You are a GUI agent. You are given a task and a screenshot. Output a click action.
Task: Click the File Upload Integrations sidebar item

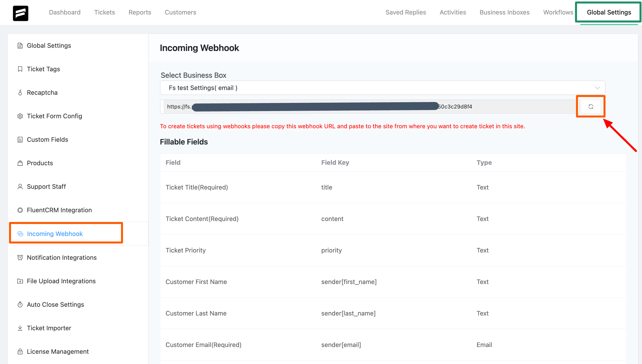tap(61, 281)
